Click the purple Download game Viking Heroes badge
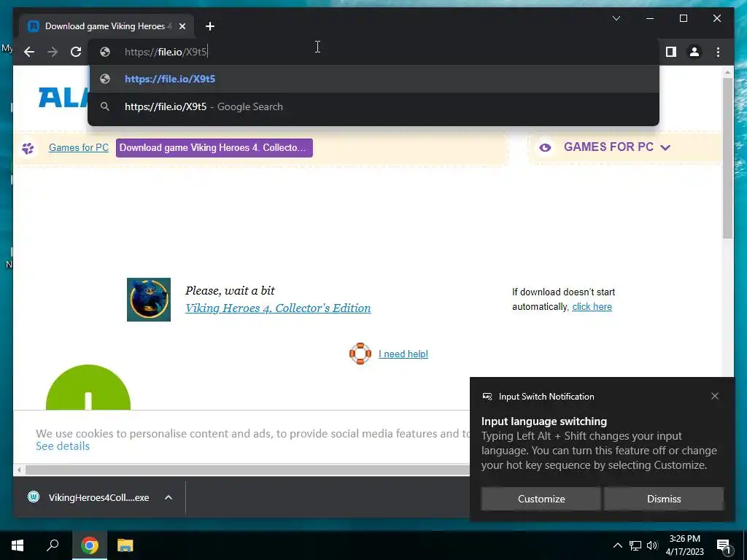 [x=214, y=147]
